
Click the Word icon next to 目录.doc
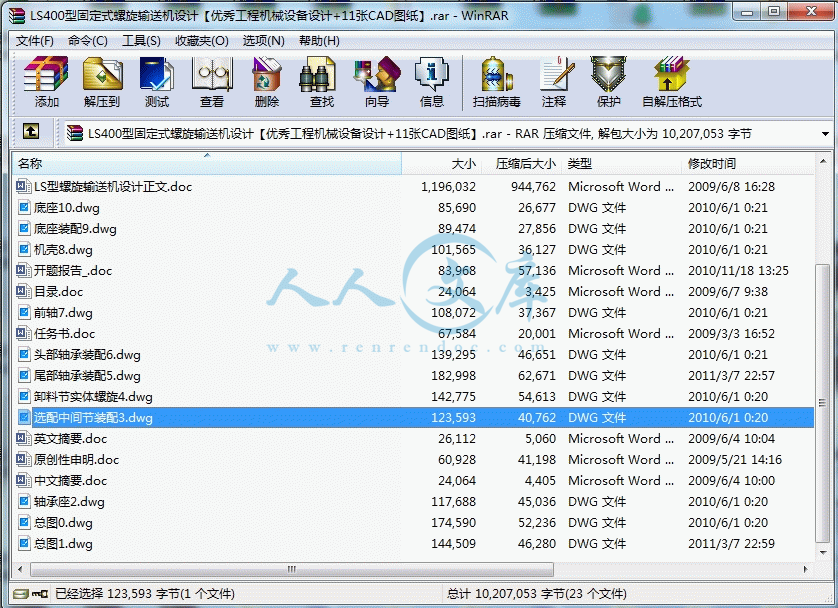(23, 291)
